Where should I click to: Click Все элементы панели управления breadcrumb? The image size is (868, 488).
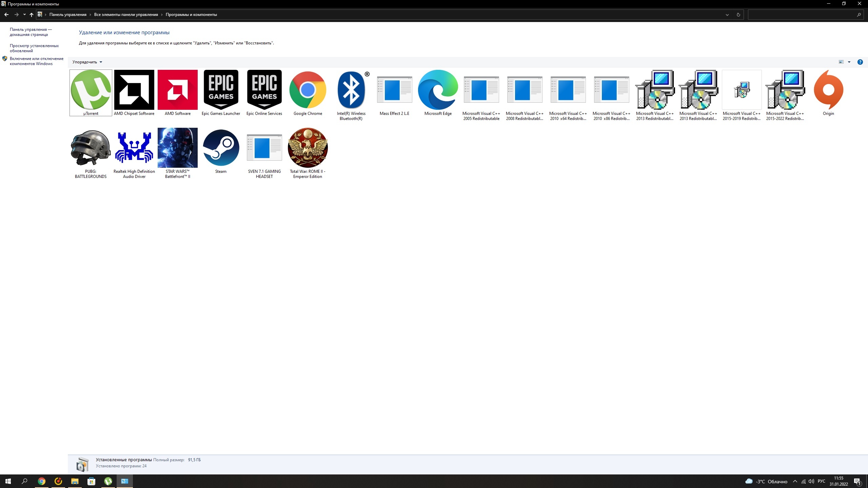click(126, 15)
